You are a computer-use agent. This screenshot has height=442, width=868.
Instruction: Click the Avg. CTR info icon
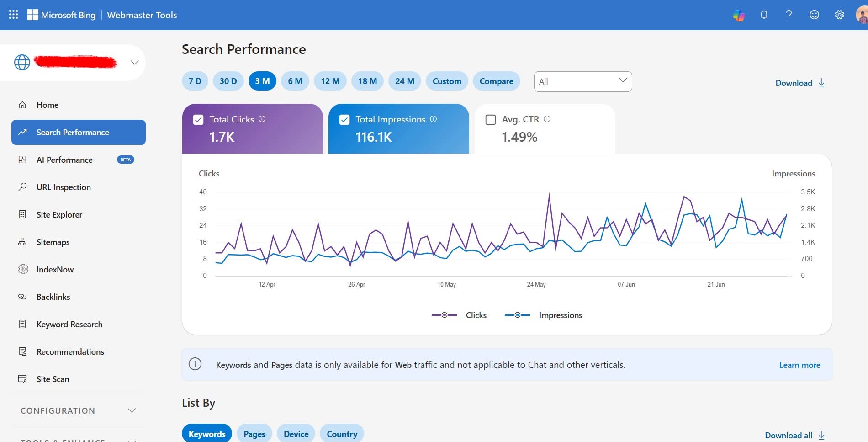[547, 119]
